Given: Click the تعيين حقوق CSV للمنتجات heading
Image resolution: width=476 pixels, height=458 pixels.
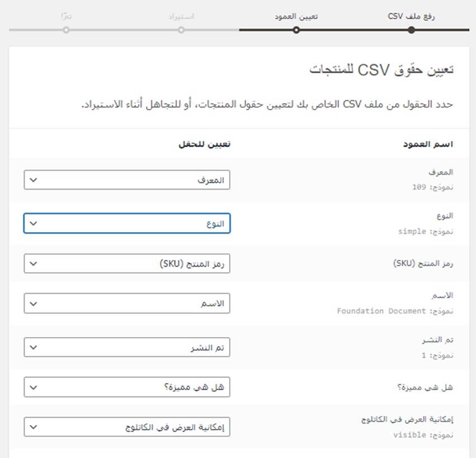Looking at the screenshot, I should click(x=381, y=70).
